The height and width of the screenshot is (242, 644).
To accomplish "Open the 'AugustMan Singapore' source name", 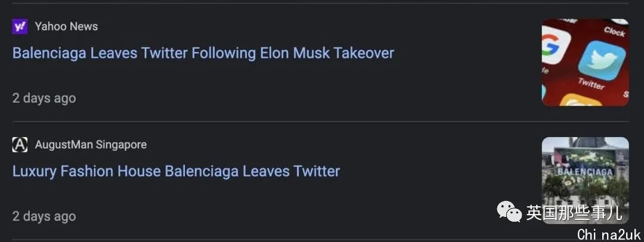I will pyautogui.click(x=91, y=145).
